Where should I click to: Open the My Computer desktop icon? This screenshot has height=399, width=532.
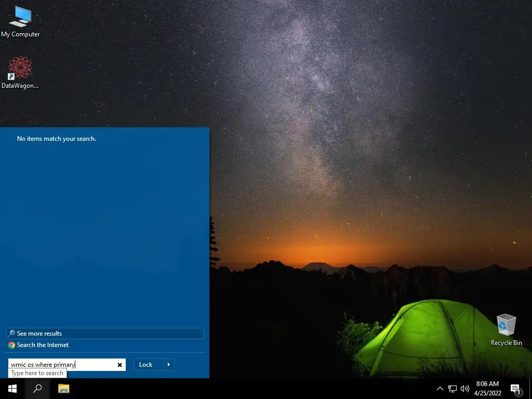pyautogui.click(x=20, y=21)
